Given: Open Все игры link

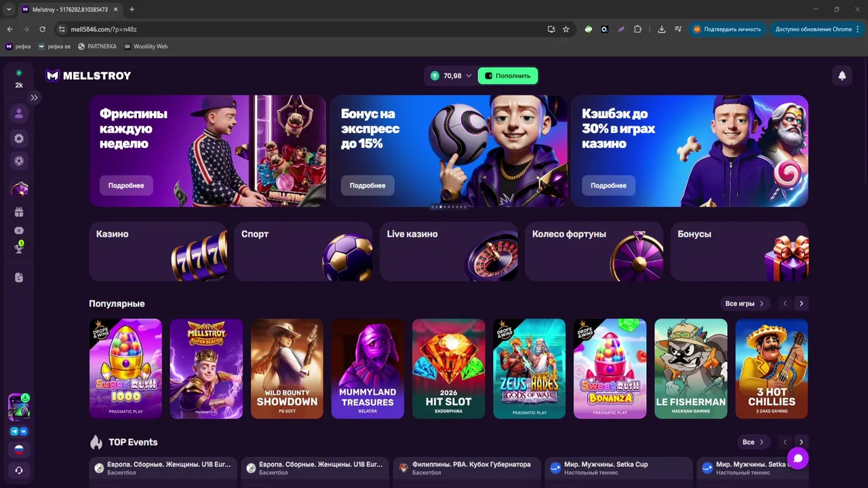Looking at the screenshot, I should pyautogui.click(x=745, y=304).
